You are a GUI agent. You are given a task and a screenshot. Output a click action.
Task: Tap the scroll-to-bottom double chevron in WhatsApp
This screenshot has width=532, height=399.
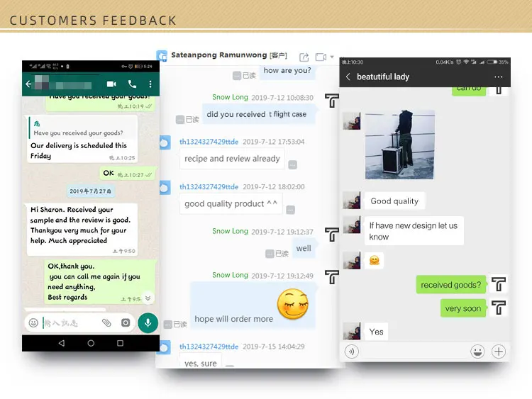[x=148, y=298]
